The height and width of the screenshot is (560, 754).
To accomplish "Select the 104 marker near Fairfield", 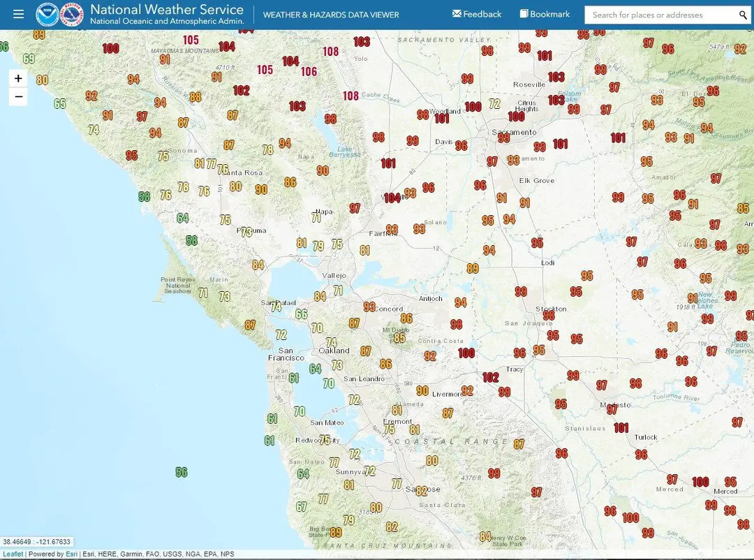I will coord(392,198).
